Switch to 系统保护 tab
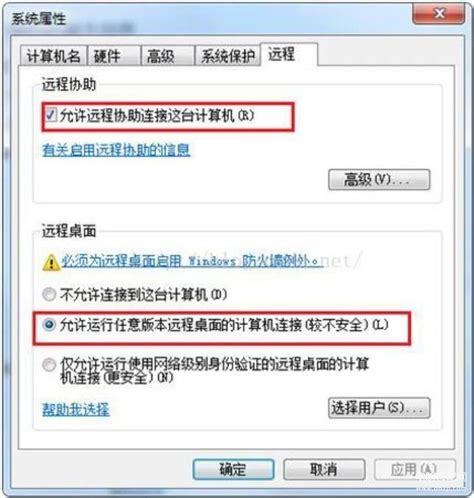The width and height of the screenshot is (474, 498). pyautogui.click(x=228, y=56)
